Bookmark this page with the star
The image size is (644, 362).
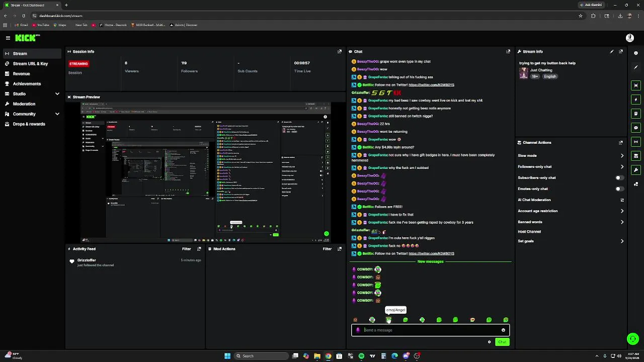(x=581, y=16)
